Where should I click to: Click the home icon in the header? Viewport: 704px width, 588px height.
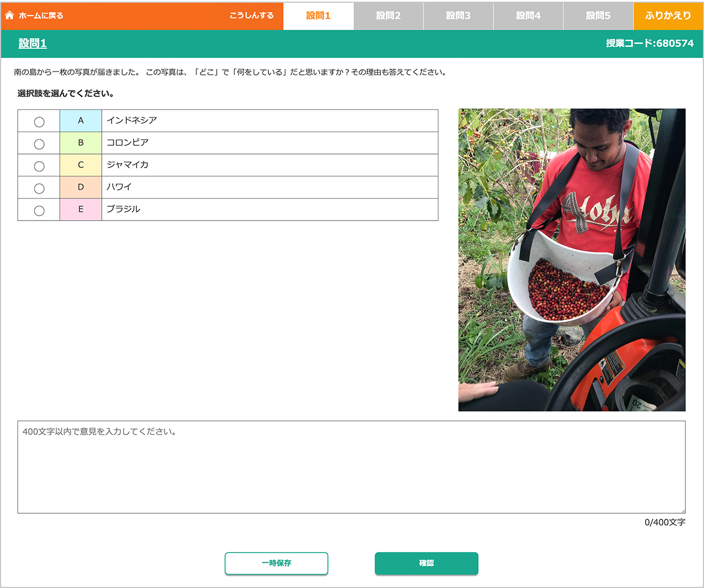point(9,15)
